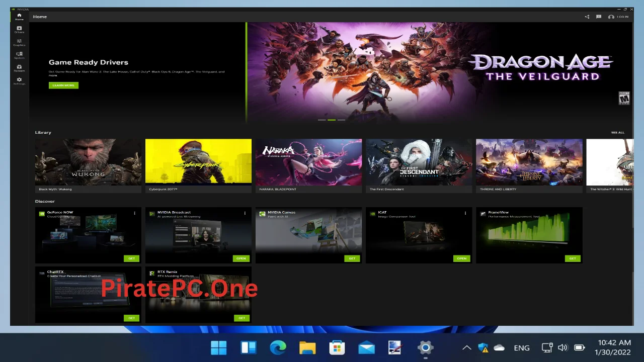The width and height of the screenshot is (644, 362).
Task: Open the Redeem sidebar section
Action: (19, 68)
